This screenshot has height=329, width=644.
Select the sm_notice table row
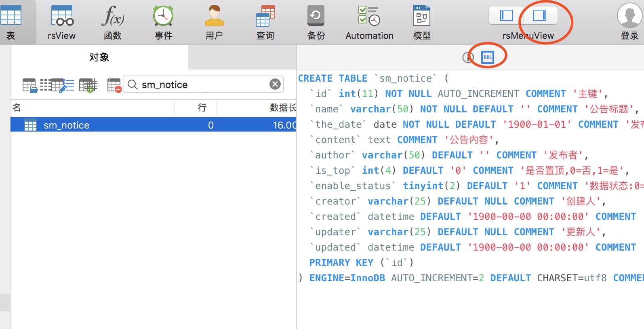[154, 125]
